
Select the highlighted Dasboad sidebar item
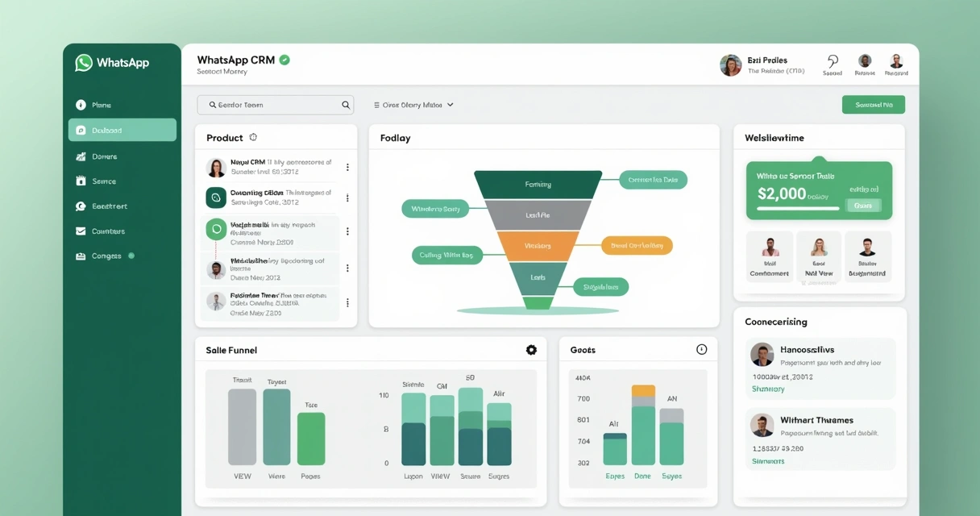[122, 131]
